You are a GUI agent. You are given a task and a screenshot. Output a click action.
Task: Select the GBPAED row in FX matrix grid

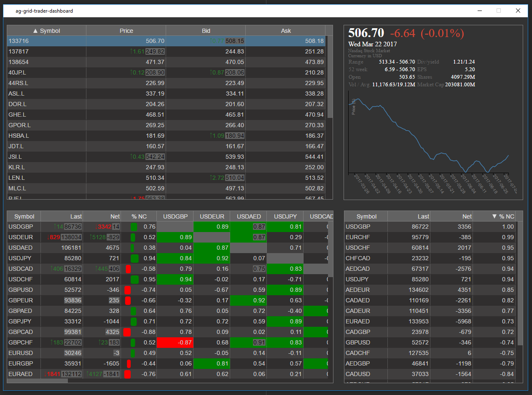[x=167, y=311]
